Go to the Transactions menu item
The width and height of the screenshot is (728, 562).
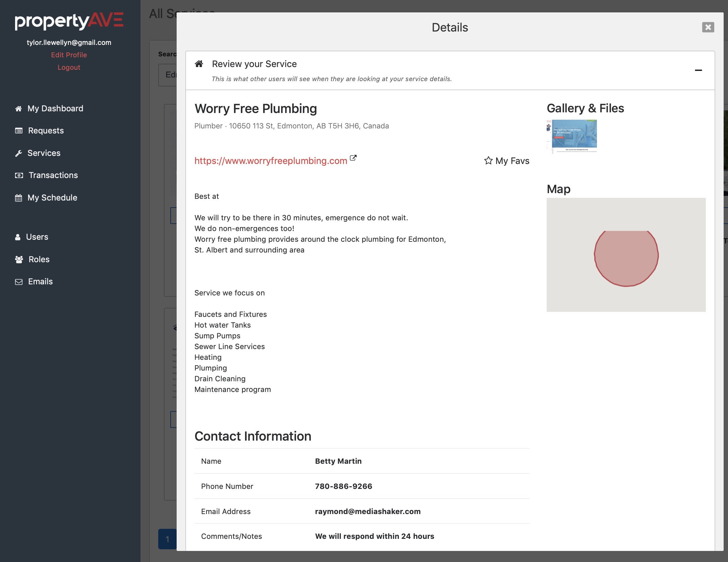point(53,175)
